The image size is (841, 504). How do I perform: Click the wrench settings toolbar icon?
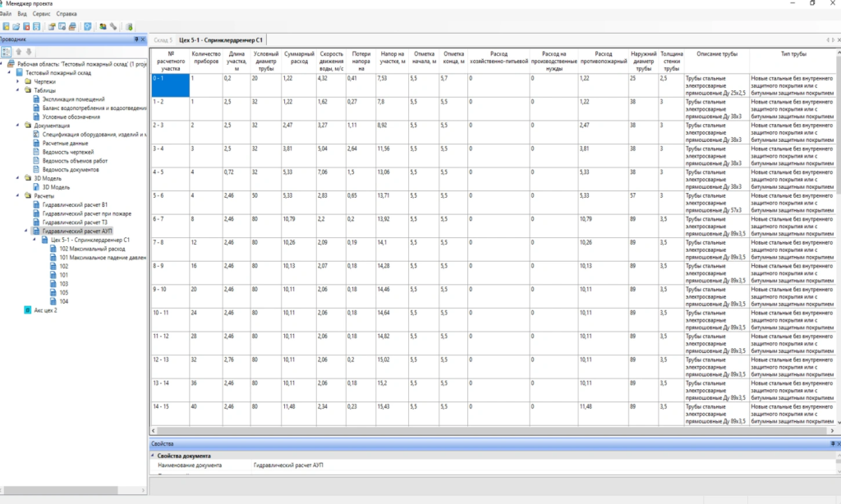click(x=113, y=26)
